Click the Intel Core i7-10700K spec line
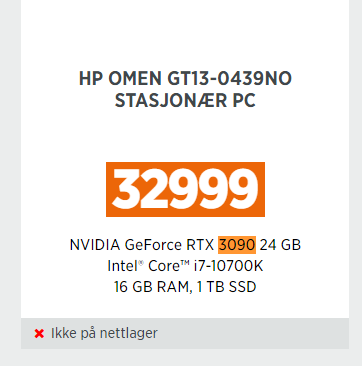 tap(185, 266)
